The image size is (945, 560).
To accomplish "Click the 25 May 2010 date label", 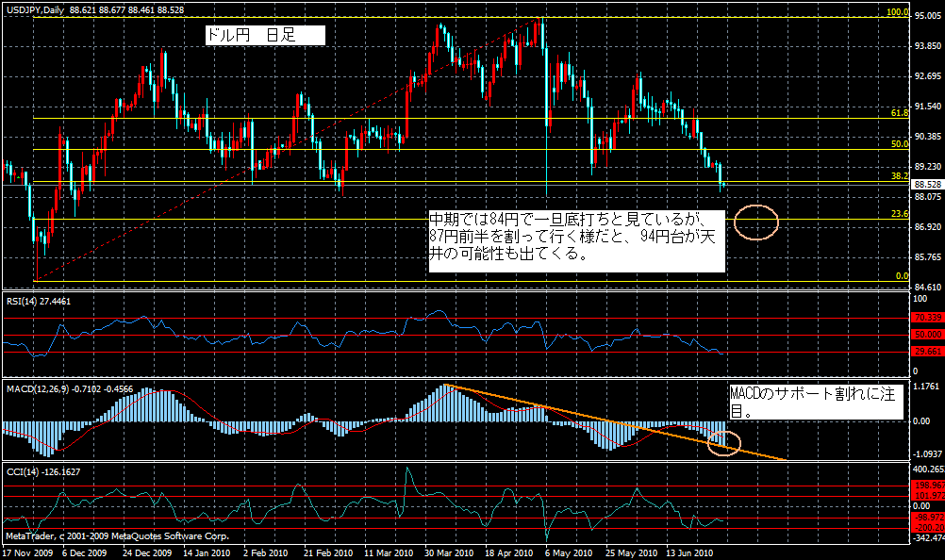I will 631,552.
